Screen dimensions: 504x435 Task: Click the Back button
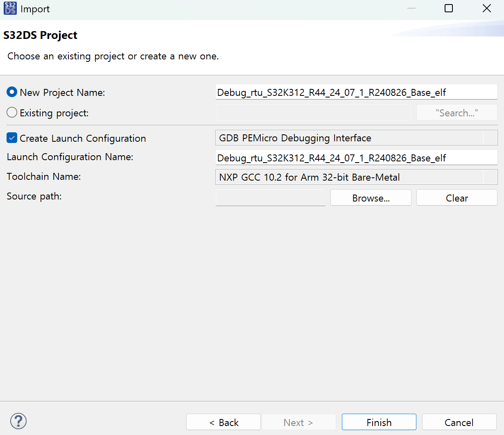click(x=224, y=422)
